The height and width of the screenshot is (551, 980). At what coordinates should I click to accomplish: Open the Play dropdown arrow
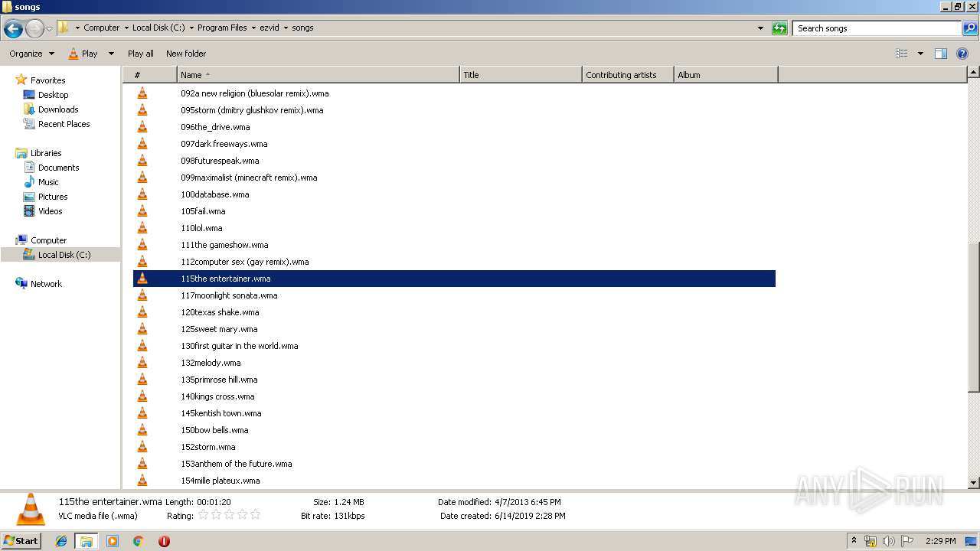(x=111, y=54)
